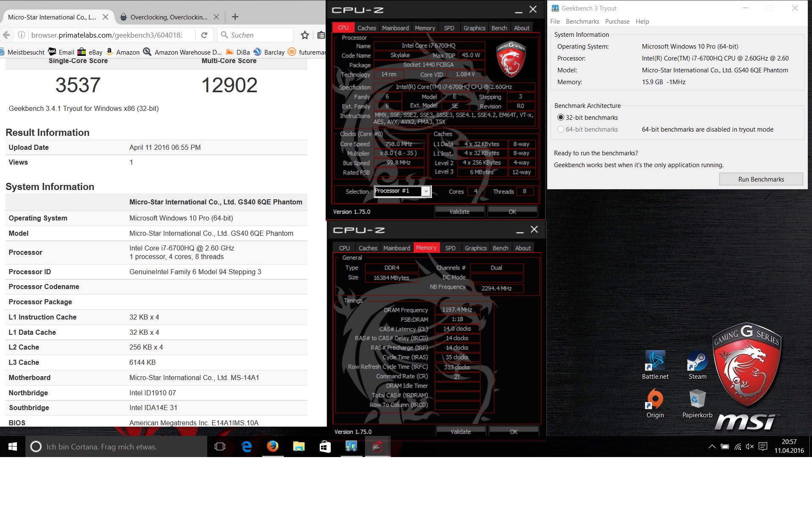The height and width of the screenshot is (518, 812).
Task: Open the Geekbench Benchmarks menu
Action: coord(582,22)
